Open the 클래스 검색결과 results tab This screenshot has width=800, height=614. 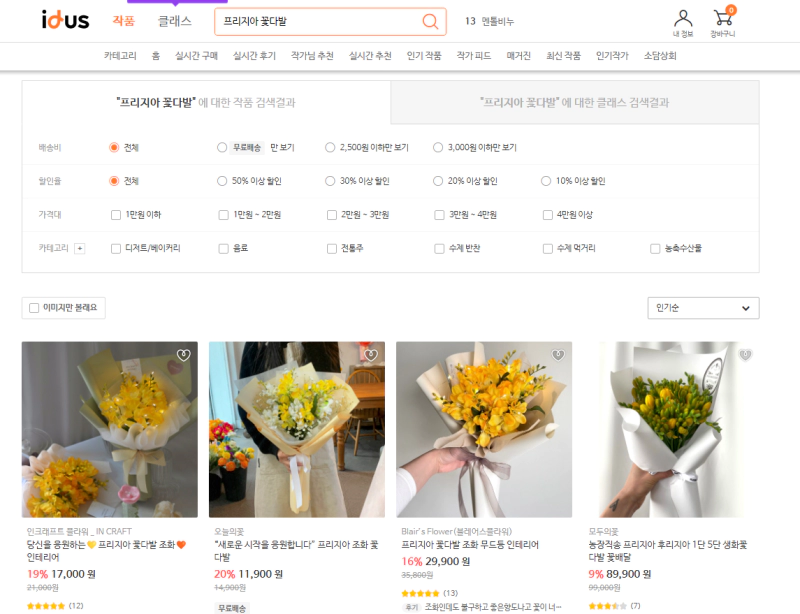tap(578, 101)
